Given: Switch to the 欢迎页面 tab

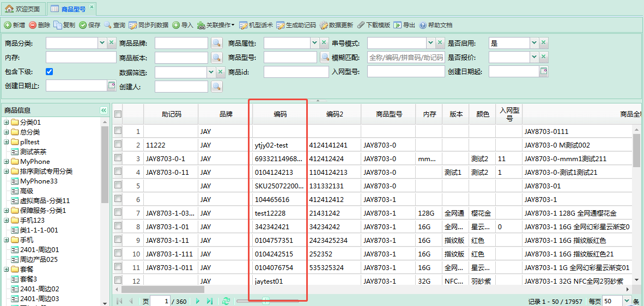Looking at the screenshot, I should pos(22,9).
